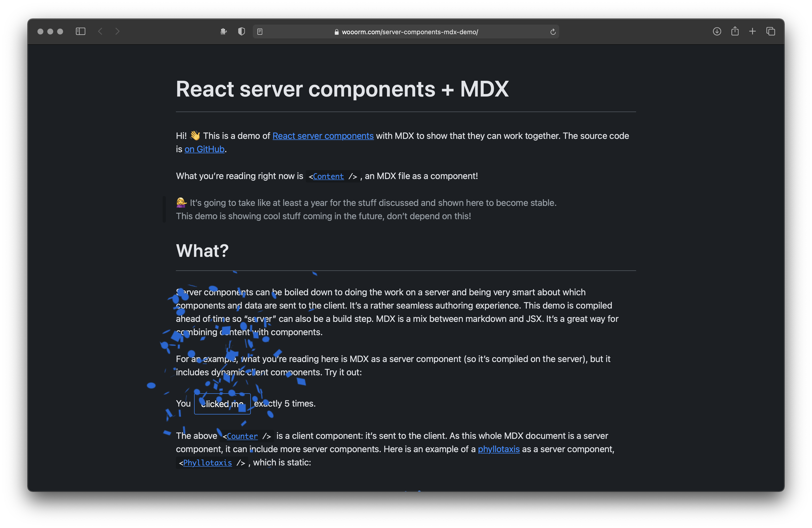This screenshot has height=528, width=812.
Task: Open the Counter component code link
Action: pos(242,436)
